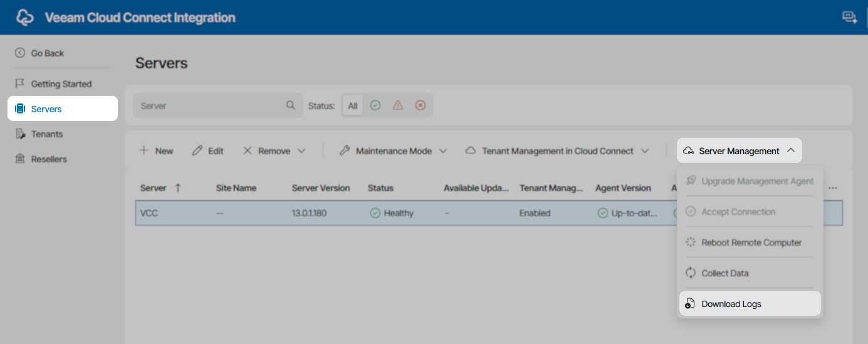Click the Healthy status cell

392,213
